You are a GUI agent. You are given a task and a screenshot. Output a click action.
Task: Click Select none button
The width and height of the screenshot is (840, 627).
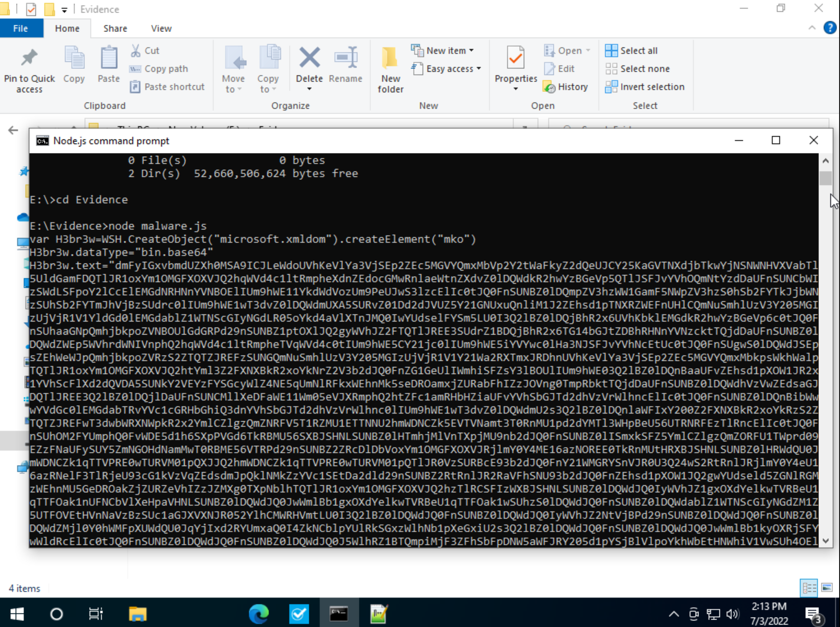tap(644, 69)
